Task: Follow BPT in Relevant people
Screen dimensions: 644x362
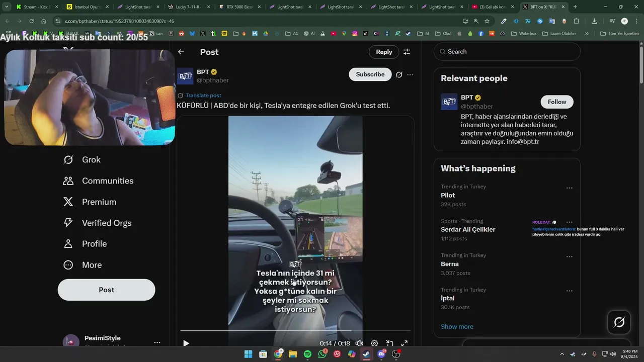Action: 557,102
